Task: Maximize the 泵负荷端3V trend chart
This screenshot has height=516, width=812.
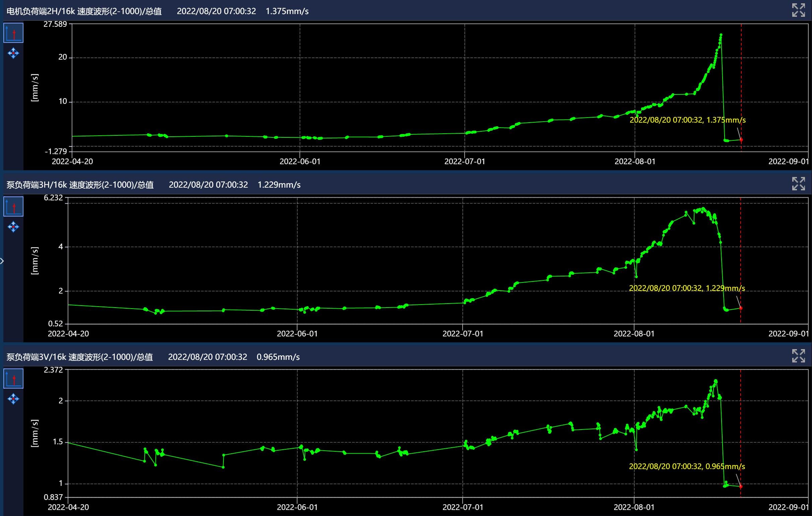Action: (x=798, y=356)
